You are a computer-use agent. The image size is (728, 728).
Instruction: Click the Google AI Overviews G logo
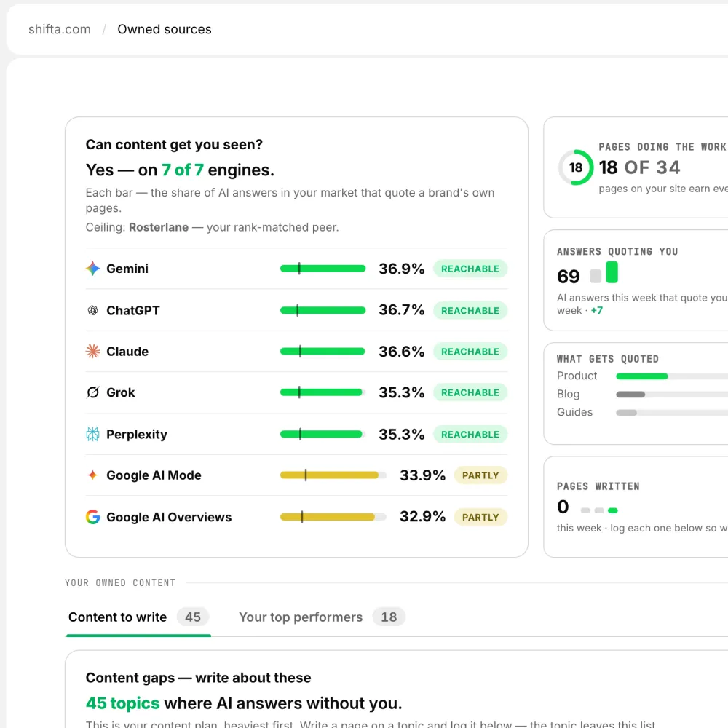(x=93, y=517)
